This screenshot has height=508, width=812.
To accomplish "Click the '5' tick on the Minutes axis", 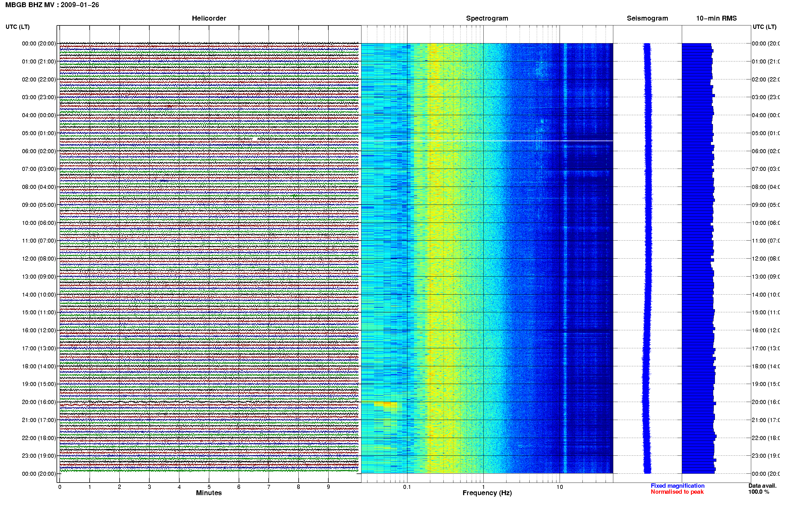I will coord(209,487).
